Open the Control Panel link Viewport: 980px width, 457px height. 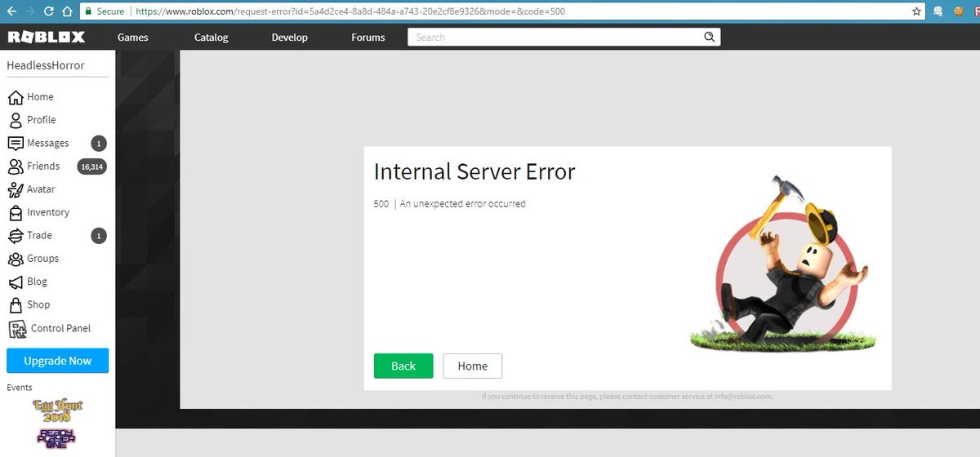tap(60, 328)
